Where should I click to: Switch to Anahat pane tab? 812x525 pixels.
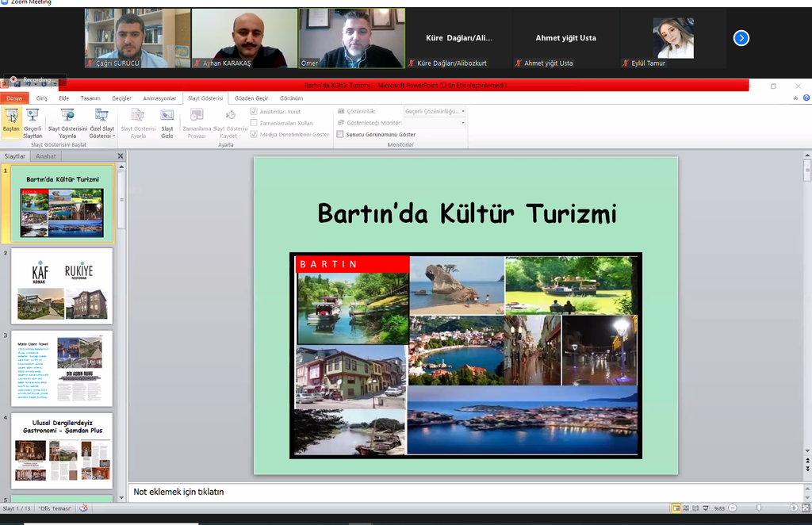tap(45, 156)
